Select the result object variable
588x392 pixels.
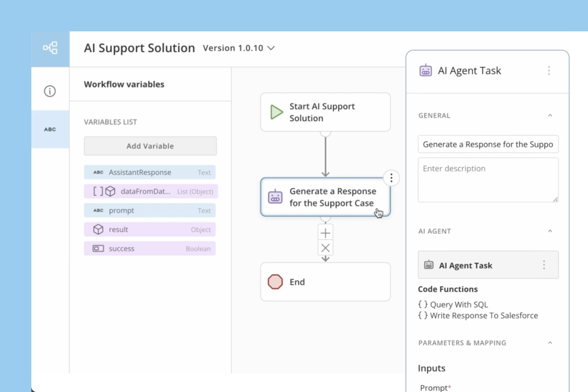150,230
